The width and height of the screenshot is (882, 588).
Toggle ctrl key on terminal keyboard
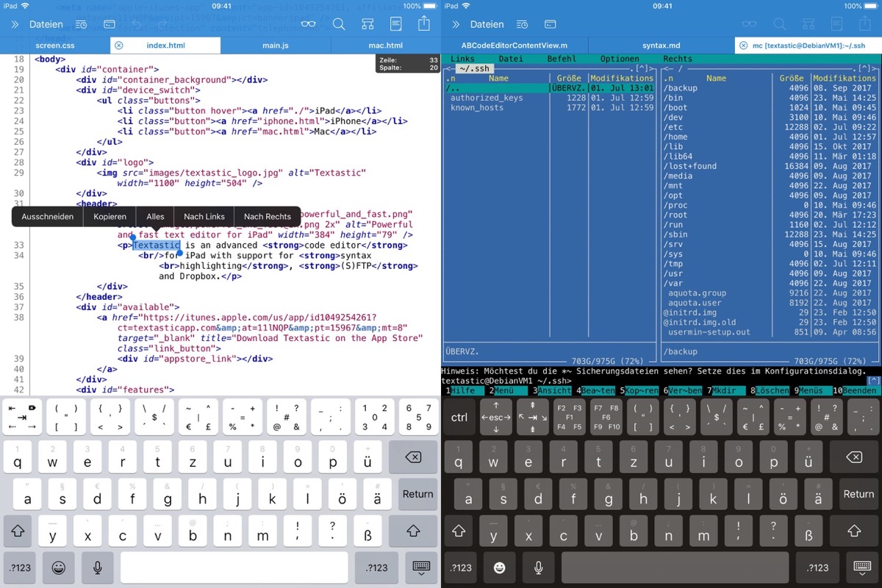pos(459,417)
